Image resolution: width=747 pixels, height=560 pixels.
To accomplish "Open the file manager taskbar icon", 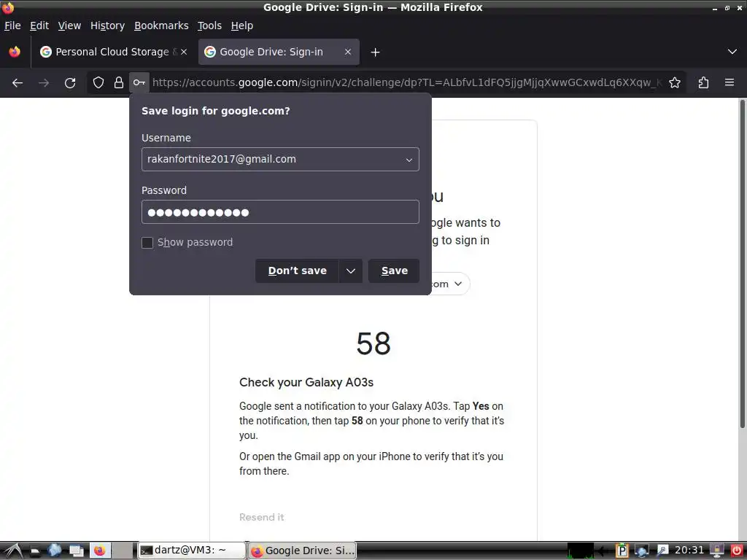I will click(35, 551).
